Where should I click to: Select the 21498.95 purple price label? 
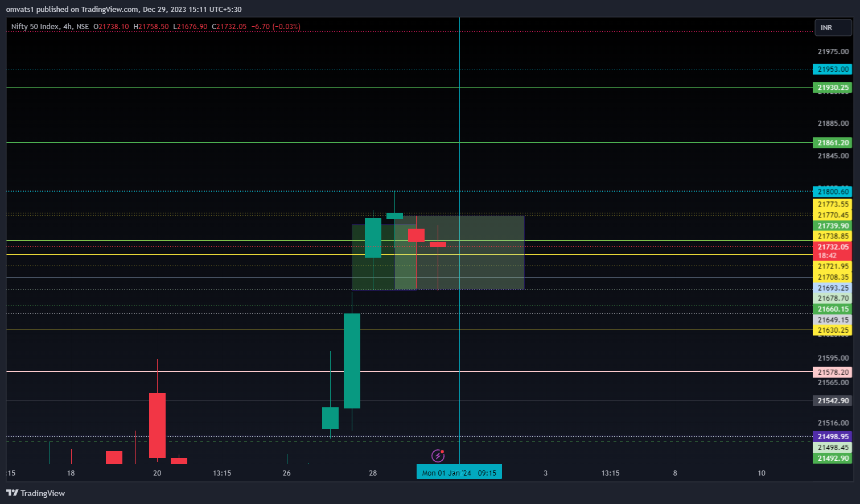click(832, 437)
